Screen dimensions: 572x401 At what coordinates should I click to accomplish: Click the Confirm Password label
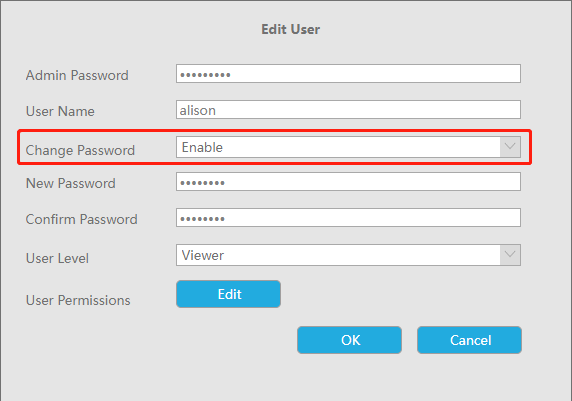(82, 219)
